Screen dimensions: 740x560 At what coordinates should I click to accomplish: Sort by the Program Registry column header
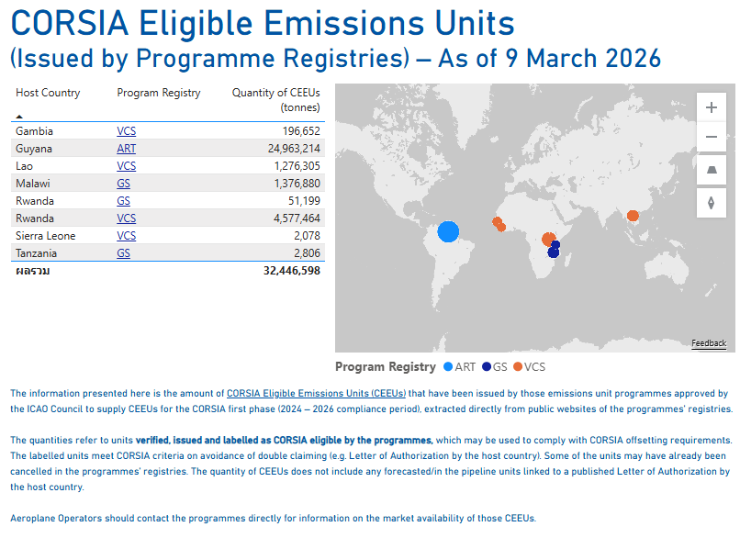point(159,93)
